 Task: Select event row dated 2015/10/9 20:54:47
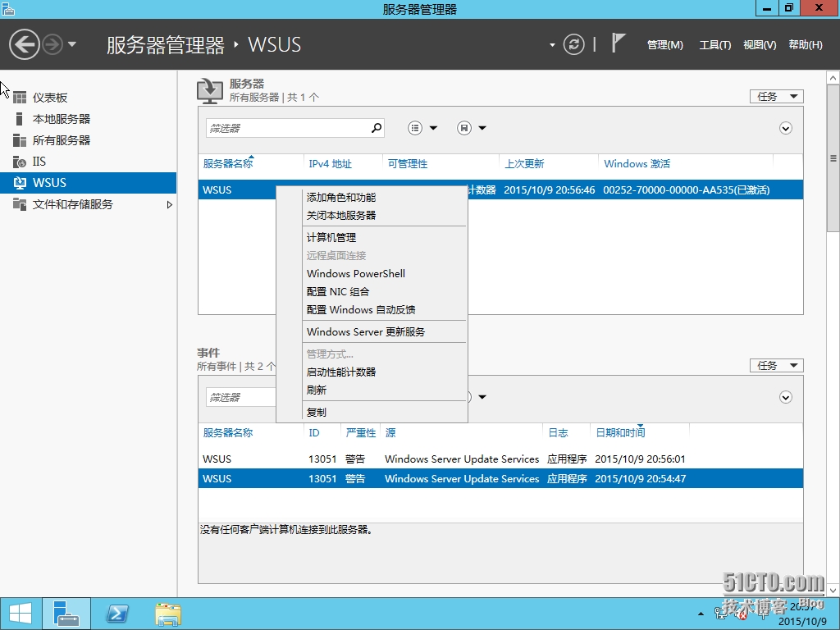tap(500, 478)
